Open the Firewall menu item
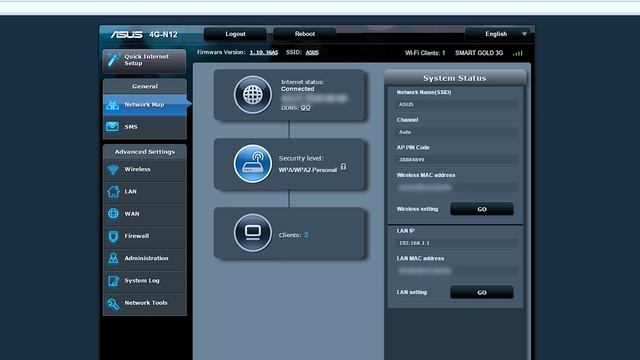 click(x=145, y=236)
